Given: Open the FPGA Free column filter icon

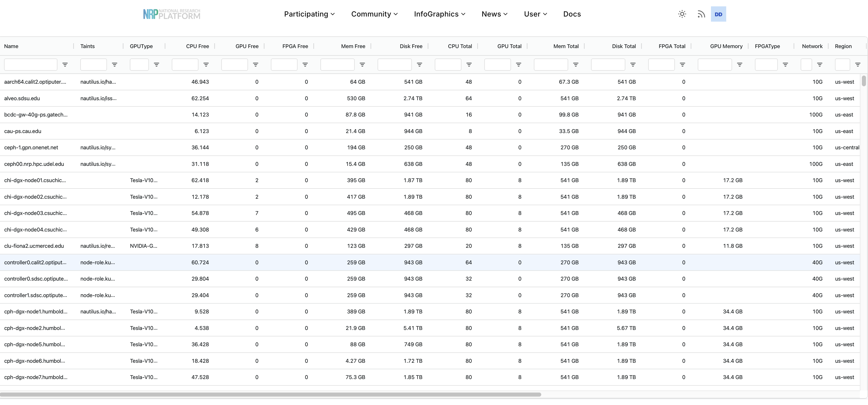Looking at the screenshot, I should click(x=305, y=64).
